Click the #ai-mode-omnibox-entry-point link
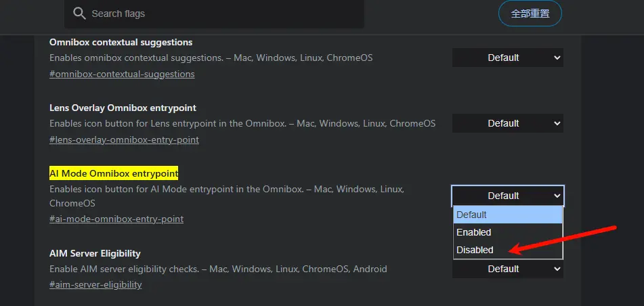 tap(116, 219)
